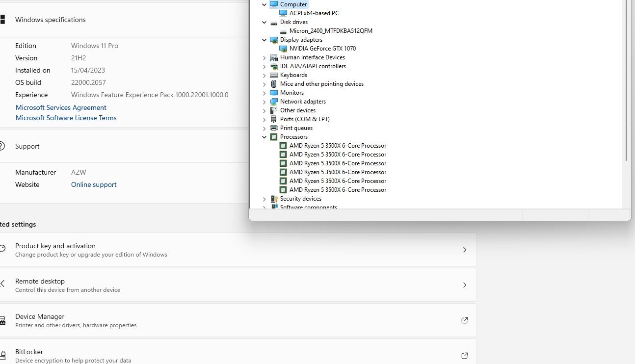This screenshot has width=635, height=364.
Task: Click the Display adapters icon
Action: (x=274, y=40)
